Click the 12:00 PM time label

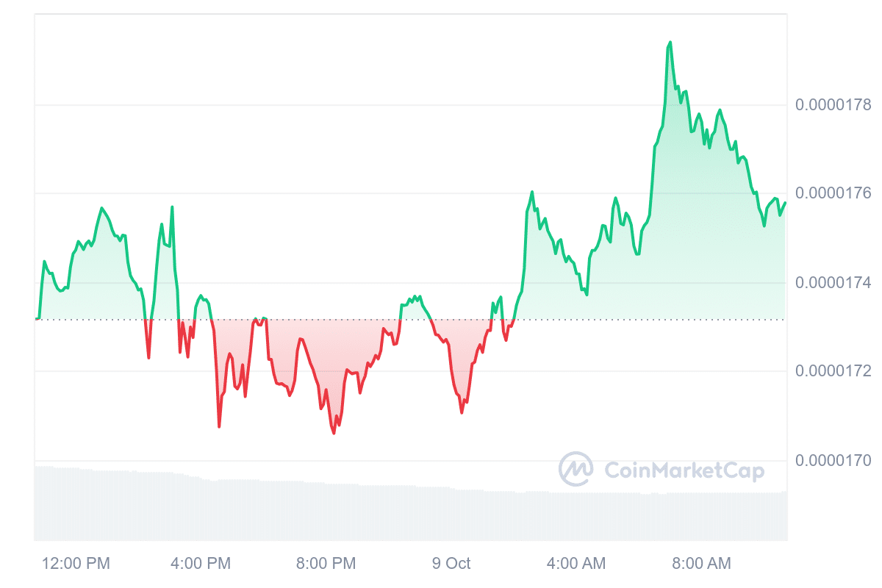point(76,564)
